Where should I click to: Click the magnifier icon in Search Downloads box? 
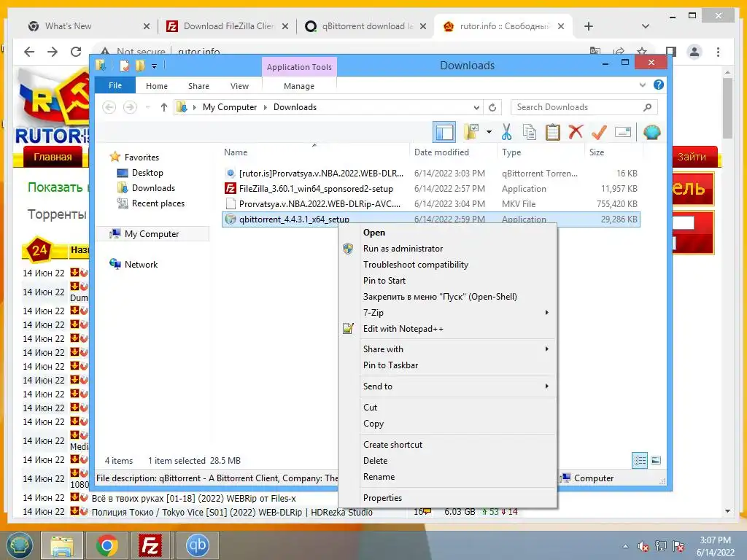pos(647,107)
